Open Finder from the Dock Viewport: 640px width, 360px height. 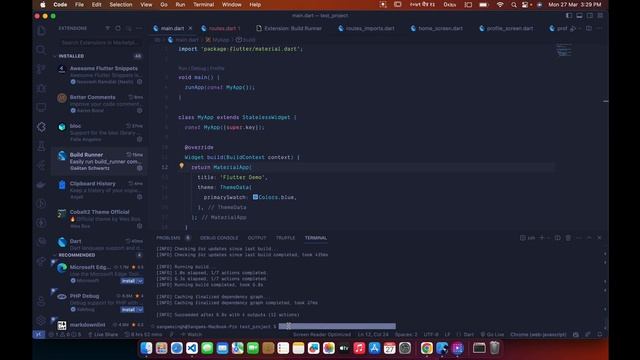[x=146, y=348]
